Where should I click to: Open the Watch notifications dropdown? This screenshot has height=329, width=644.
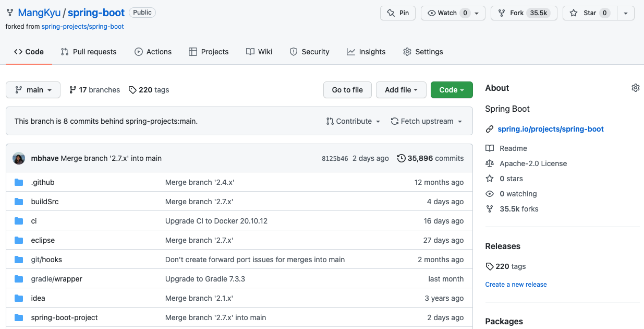pyautogui.click(x=453, y=13)
